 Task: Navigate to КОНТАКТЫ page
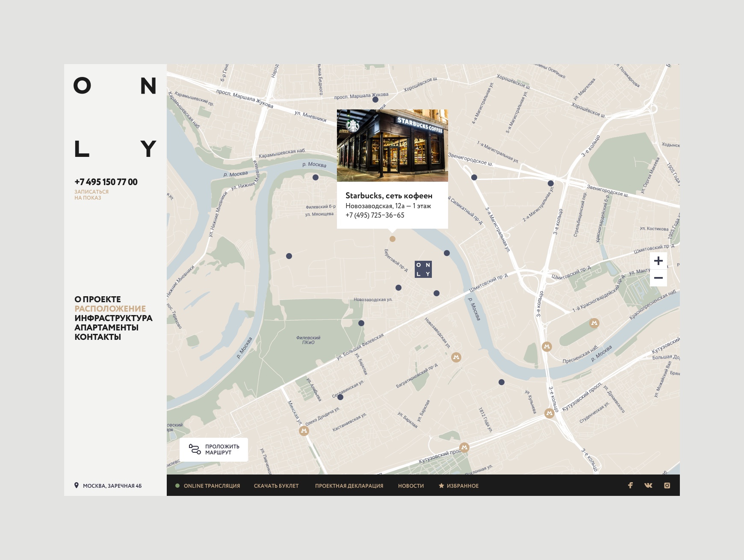click(x=97, y=337)
